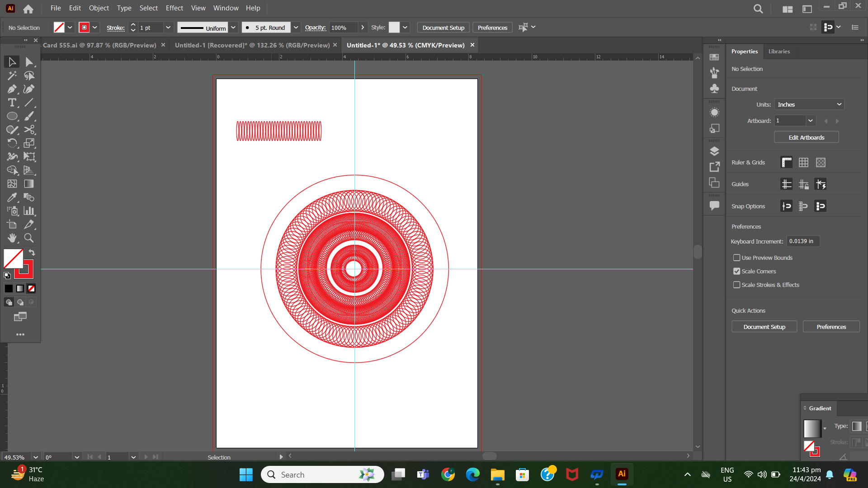This screenshot has width=868, height=488.
Task: Select the Line Segment tool
Action: (x=29, y=103)
